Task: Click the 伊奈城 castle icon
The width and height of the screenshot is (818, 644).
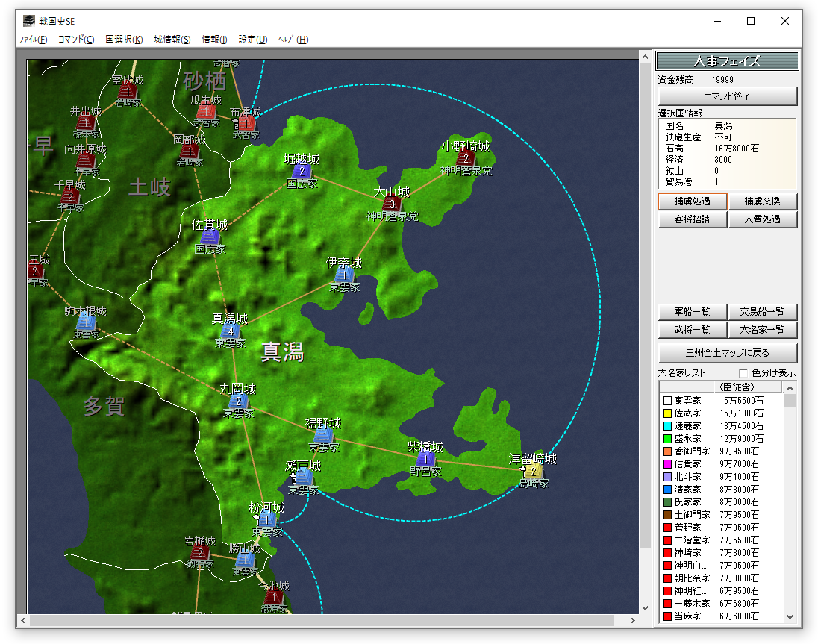Action: click(344, 275)
